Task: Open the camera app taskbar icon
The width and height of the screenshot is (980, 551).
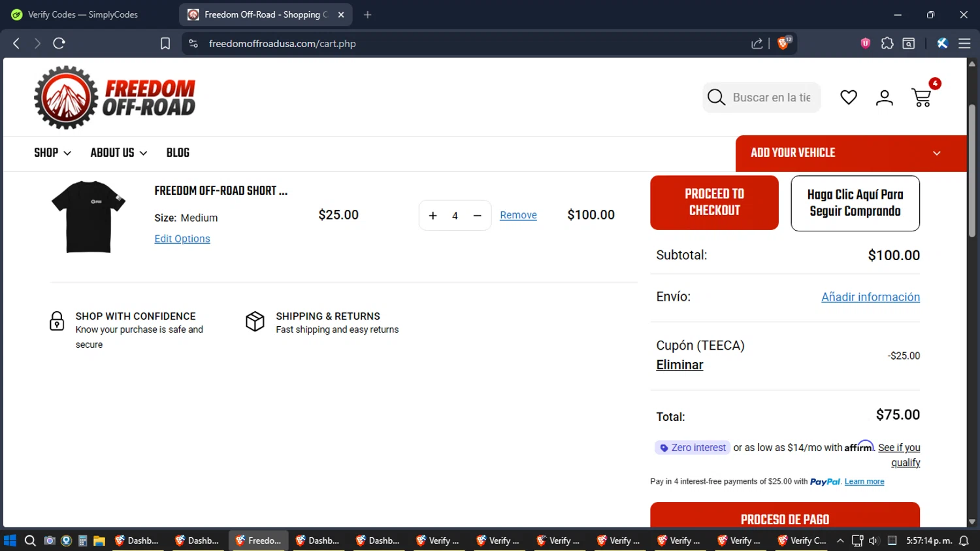Action: (49, 541)
